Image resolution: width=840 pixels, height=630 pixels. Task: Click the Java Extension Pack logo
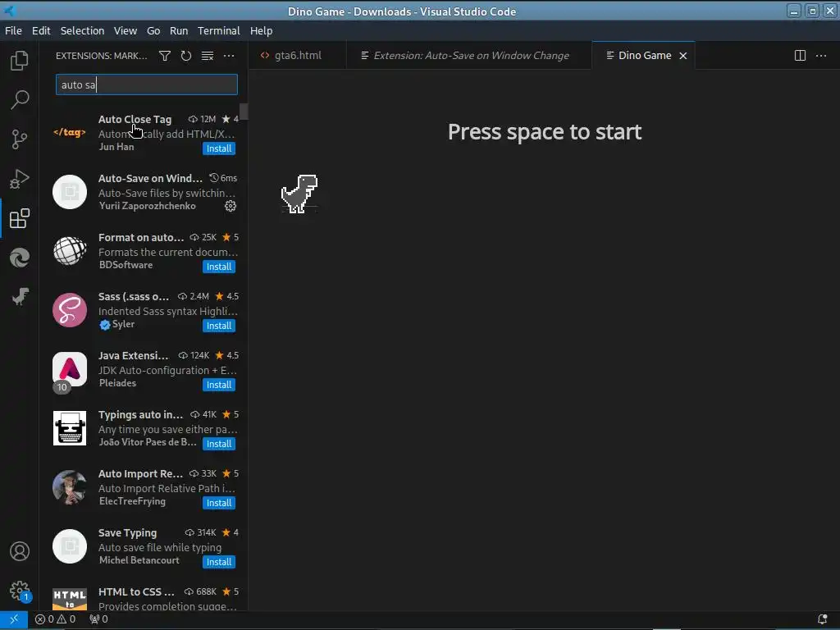pyautogui.click(x=70, y=369)
